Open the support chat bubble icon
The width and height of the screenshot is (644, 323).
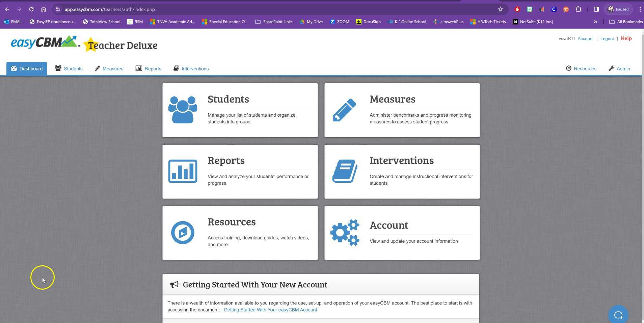[x=618, y=314]
